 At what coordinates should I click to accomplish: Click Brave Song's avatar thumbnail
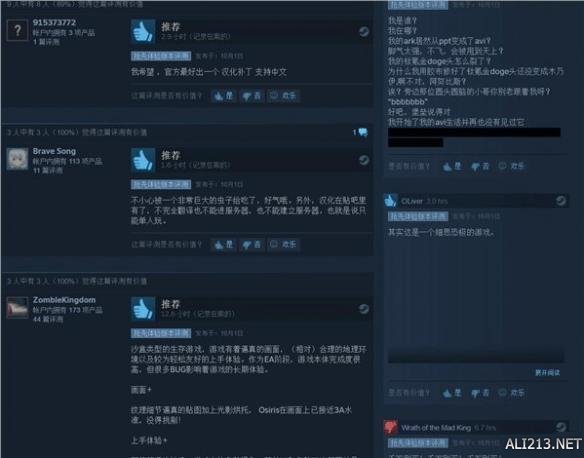point(18,159)
